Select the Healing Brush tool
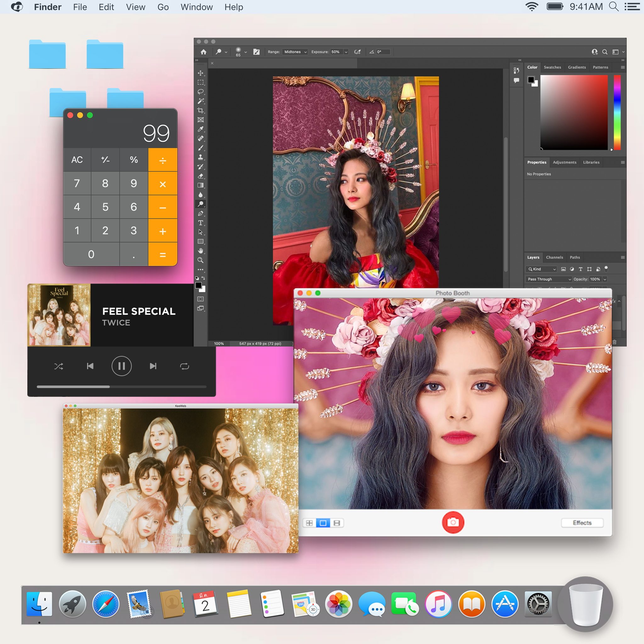Screen dimensions: 644x644 tap(201, 139)
